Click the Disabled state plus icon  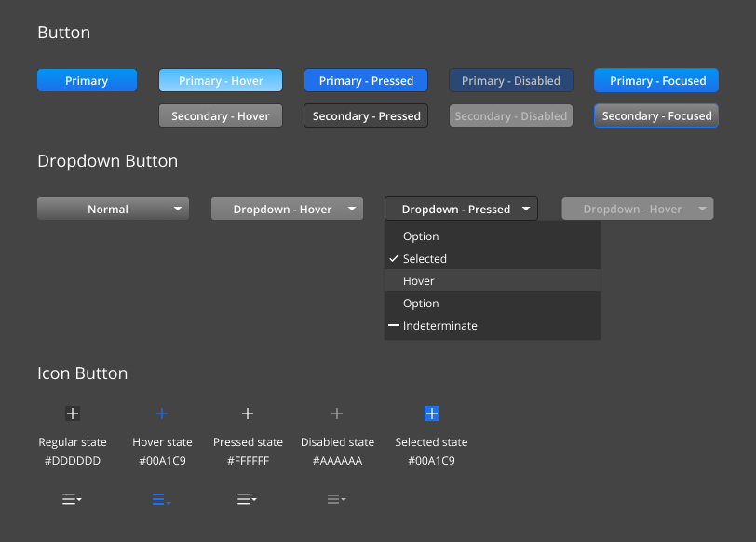337,413
